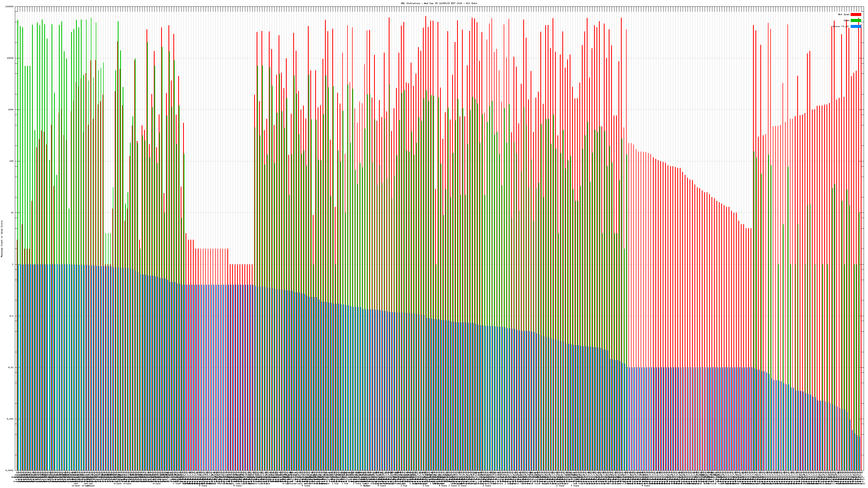The width and height of the screenshot is (868, 488).
Task: Click the 100000 y-axis tick label
Action: coord(10,7)
